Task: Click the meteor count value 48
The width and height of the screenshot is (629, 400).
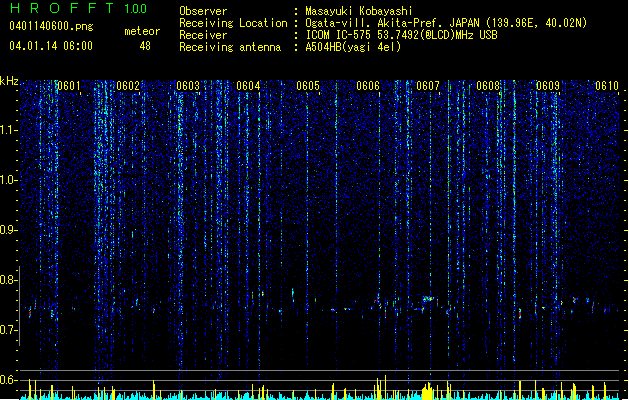Action: 145,46
